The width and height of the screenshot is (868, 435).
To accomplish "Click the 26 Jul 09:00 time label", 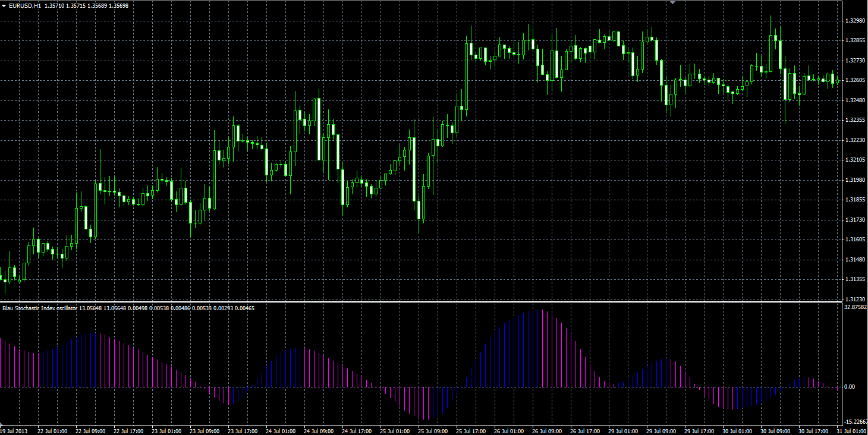I will coord(547,431).
